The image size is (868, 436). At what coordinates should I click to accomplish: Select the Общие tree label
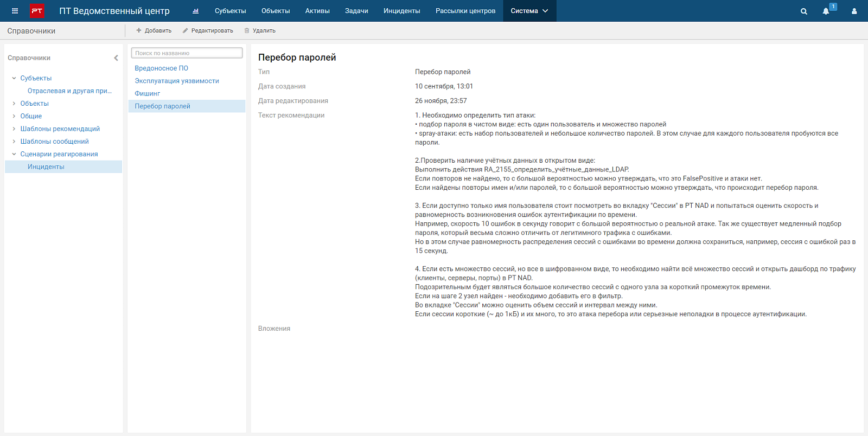[x=31, y=116]
